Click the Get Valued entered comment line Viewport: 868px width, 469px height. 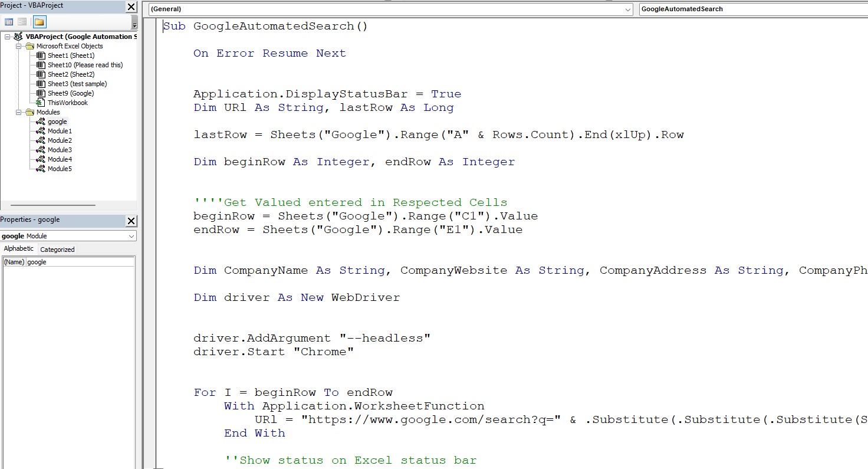(350, 202)
